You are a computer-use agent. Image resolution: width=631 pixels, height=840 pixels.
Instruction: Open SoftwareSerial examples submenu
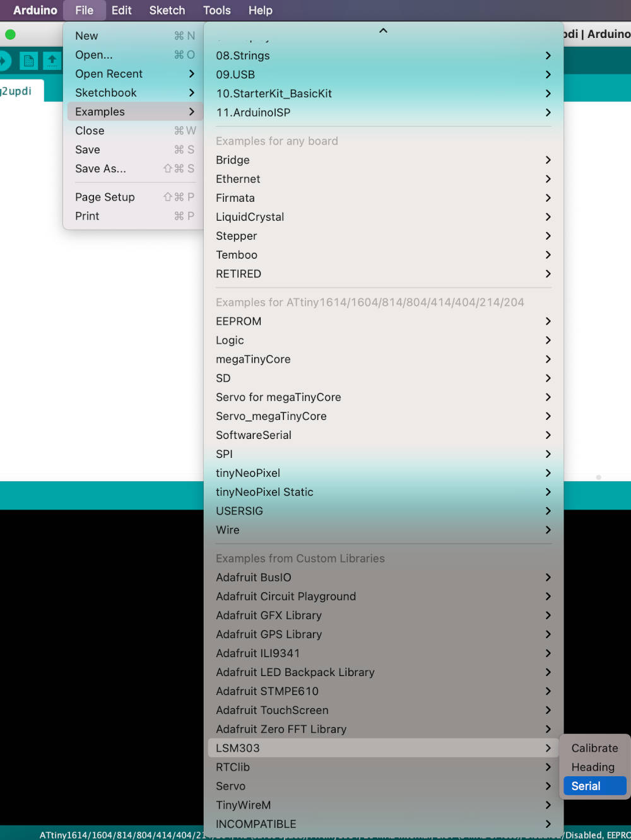[x=383, y=435]
